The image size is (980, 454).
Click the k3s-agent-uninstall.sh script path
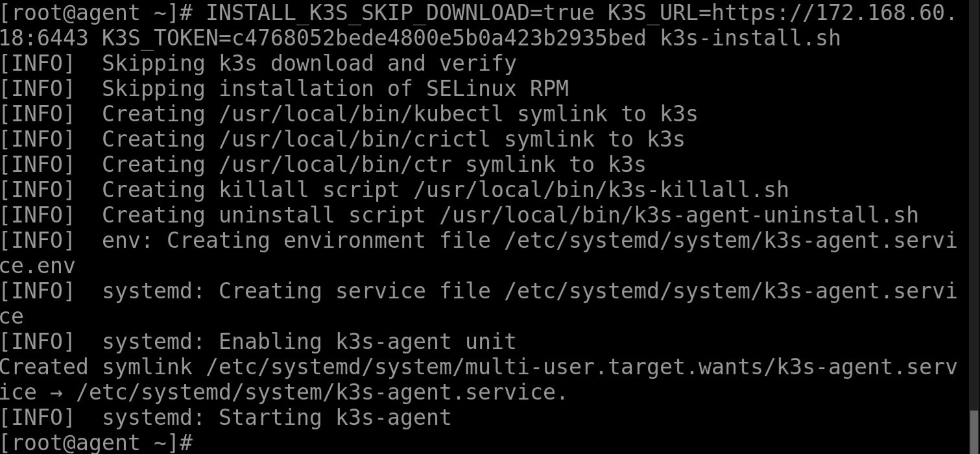pos(678,215)
